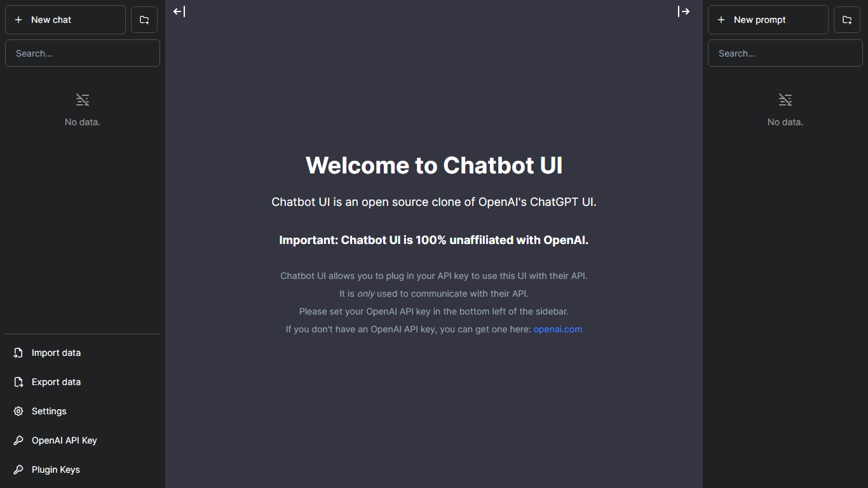The width and height of the screenshot is (868, 488).
Task: Collapse the left chat sidebar
Action: tap(179, 11)
